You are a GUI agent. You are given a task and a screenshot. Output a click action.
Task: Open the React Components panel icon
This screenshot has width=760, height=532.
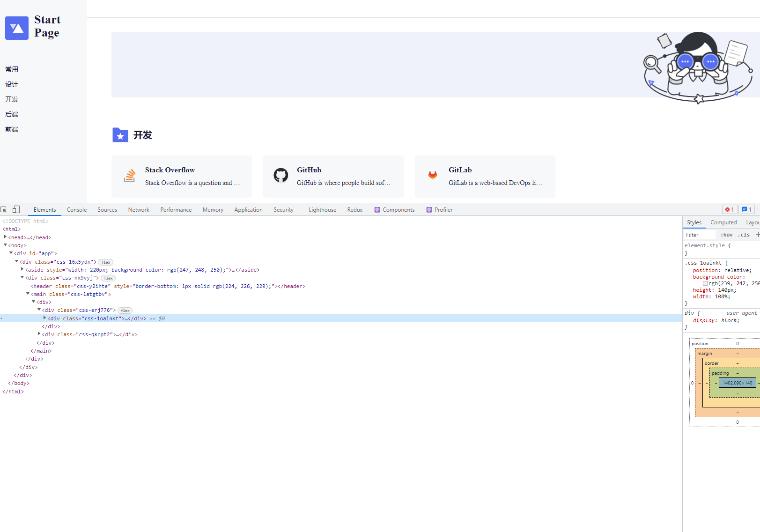pos(377,209)
